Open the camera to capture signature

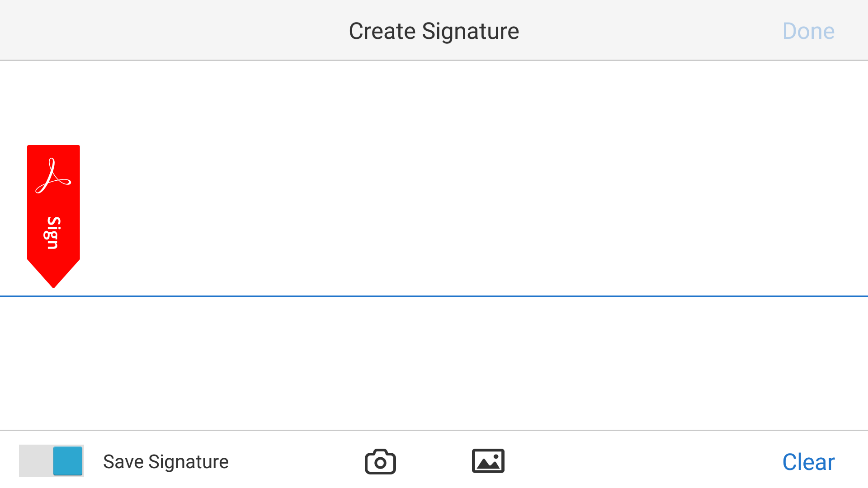pos(380,461)
